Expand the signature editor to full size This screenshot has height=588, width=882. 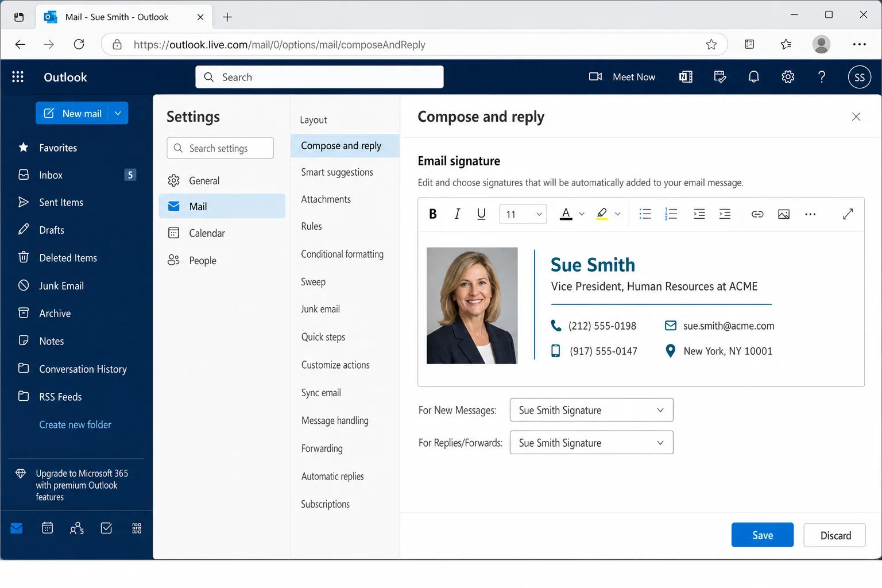coord(848,214)
